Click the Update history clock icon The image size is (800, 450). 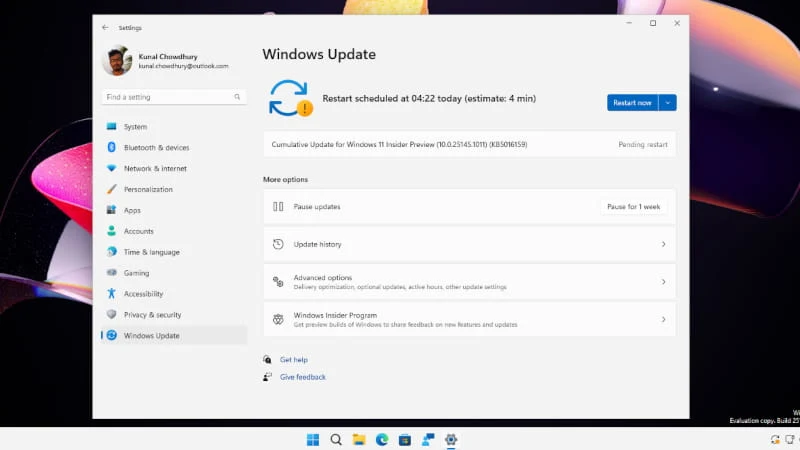click(278, 244)
